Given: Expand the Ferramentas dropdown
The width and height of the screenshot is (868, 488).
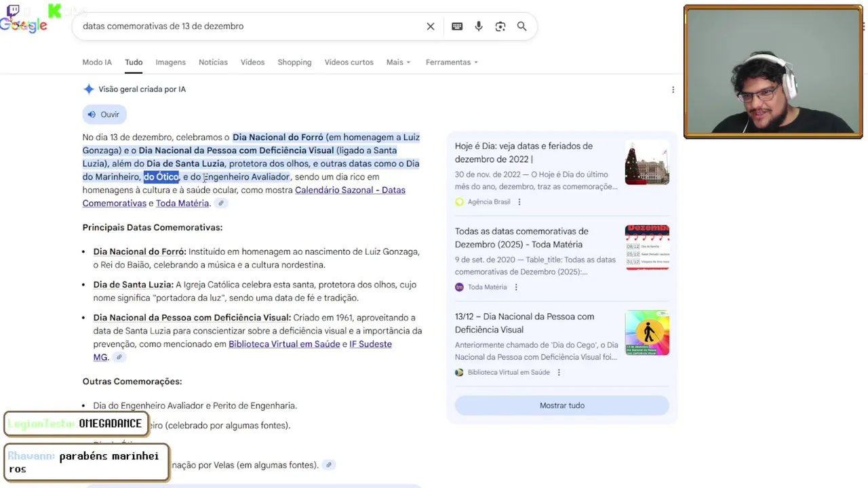Looking at the screenshot, I should pos(452,62).
